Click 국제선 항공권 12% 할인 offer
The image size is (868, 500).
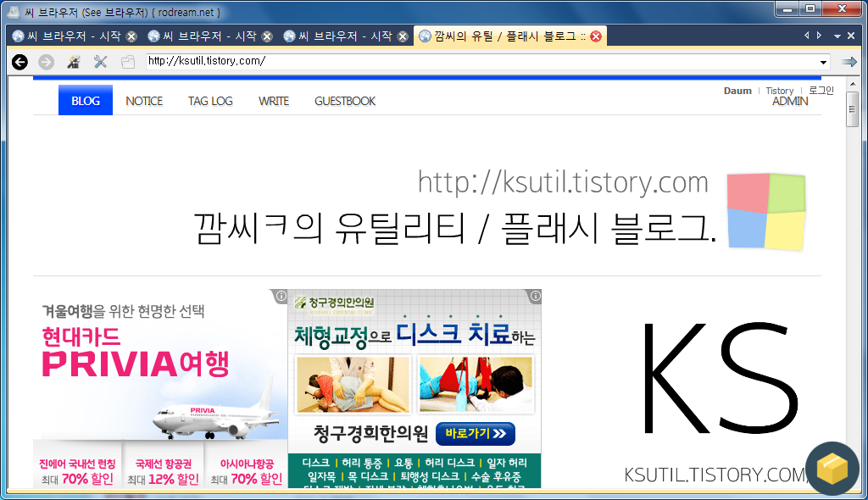(x=163, y=471)
